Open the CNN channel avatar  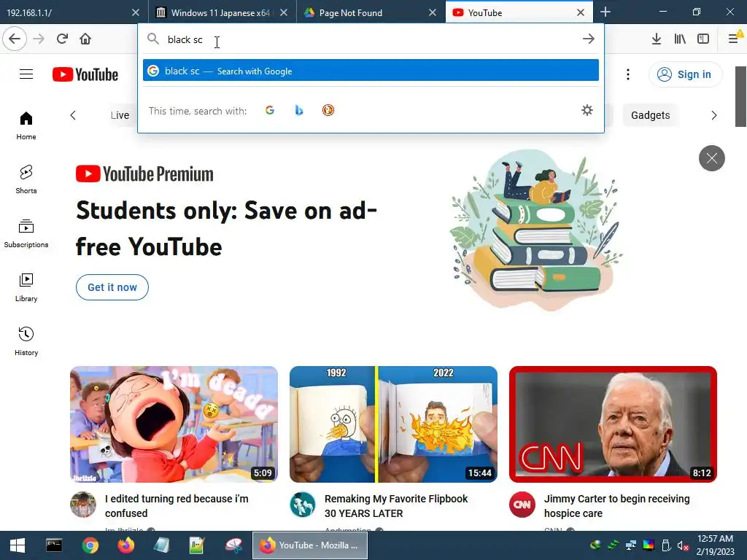tap(522, 505)
